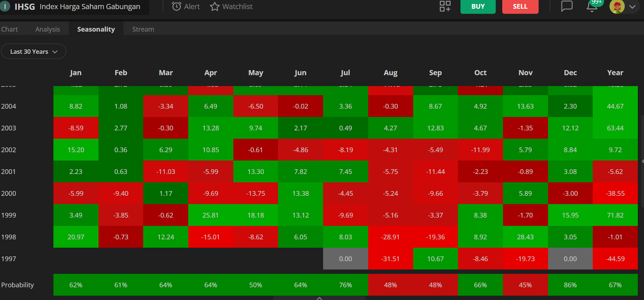Image resolution: width=644 pixels, height=300 pixels.
Task: Click the user profile avatar
Action: point(617,7)
